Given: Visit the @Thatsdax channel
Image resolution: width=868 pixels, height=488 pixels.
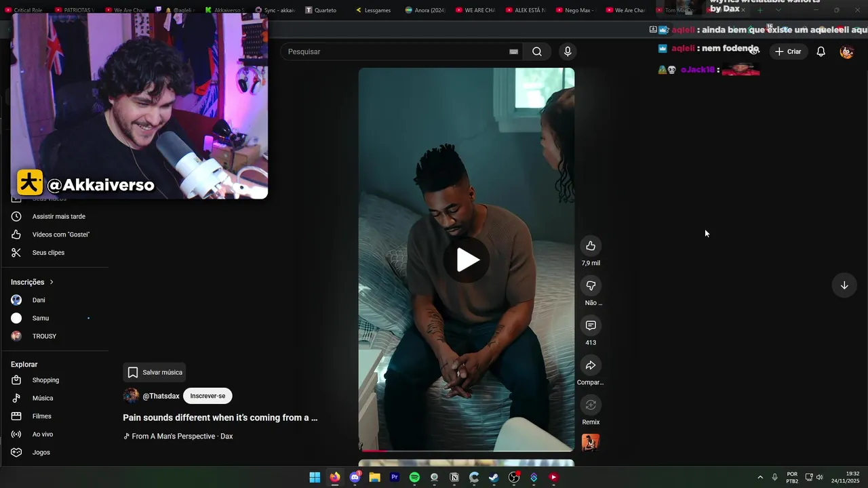Looking at the screenshot, I should coord(161,396).
